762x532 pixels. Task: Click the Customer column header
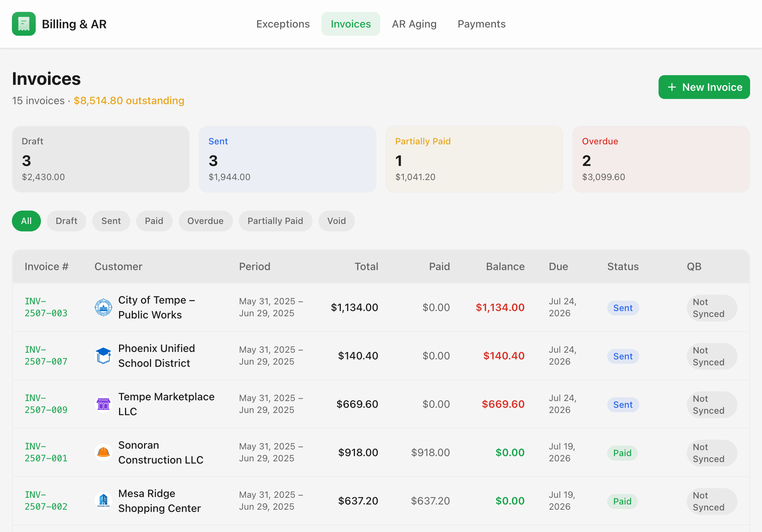pos(118,266)
